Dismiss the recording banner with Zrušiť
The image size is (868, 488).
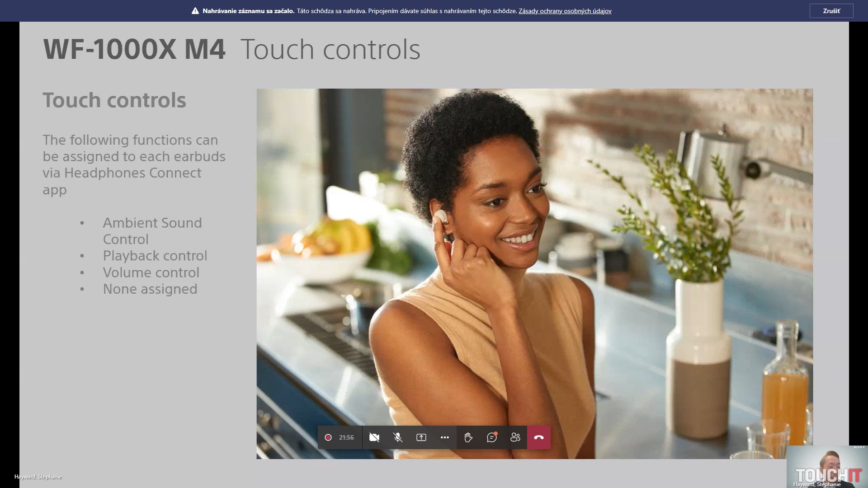831,11
